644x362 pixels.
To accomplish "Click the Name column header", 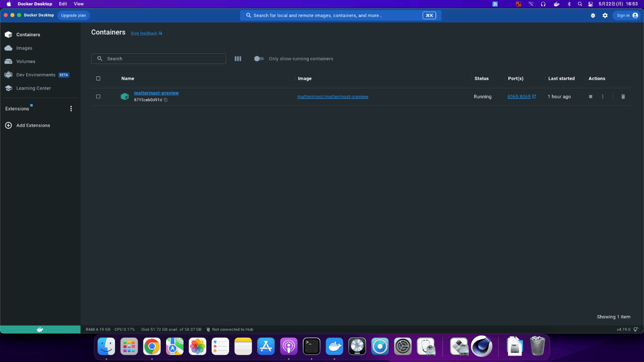I will pos(128,78).
